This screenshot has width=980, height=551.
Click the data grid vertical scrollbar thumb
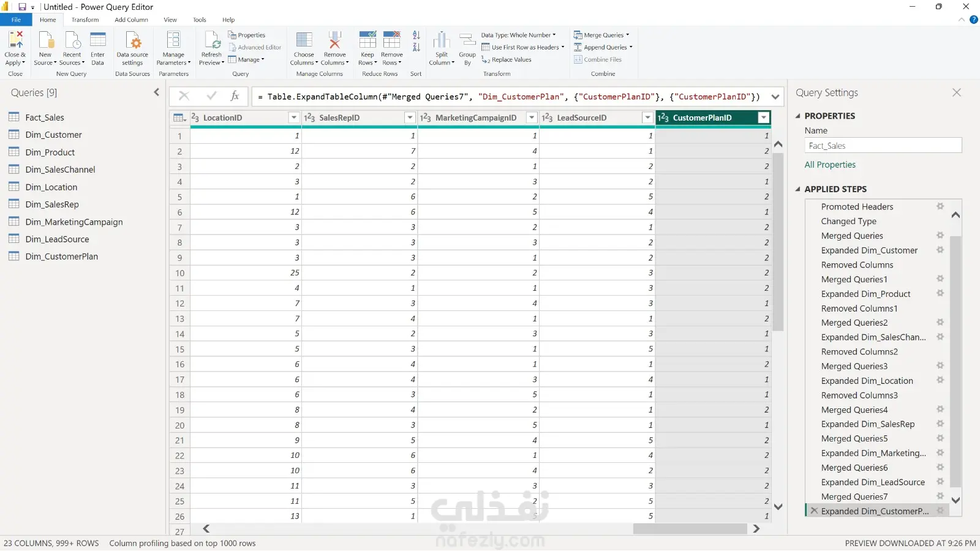(778, 242)
